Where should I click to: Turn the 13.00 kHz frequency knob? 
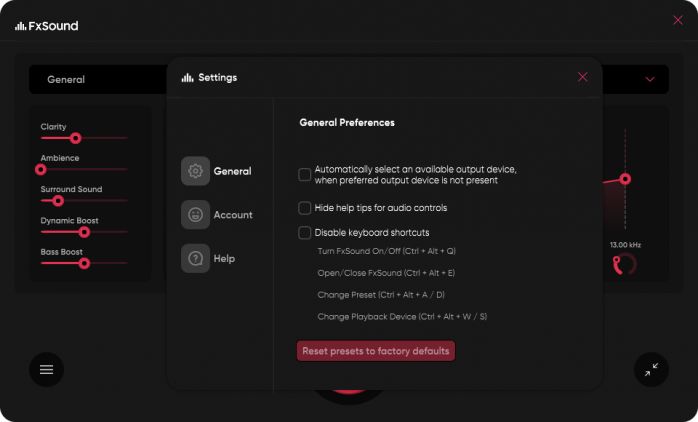[x=624, y=264]
